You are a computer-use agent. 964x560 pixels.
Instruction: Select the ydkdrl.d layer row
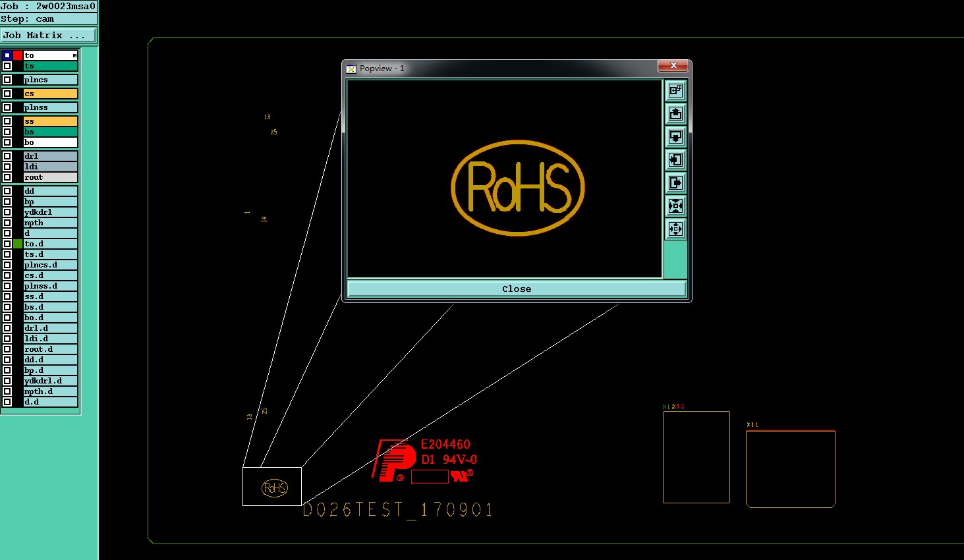click(51, 381)
